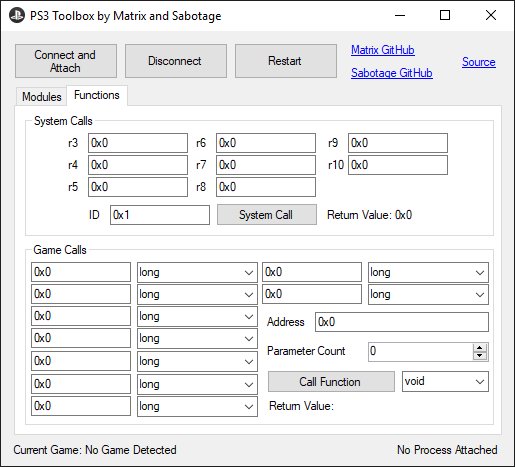Click fifth Game Calls left parameter field

(81, 361)
